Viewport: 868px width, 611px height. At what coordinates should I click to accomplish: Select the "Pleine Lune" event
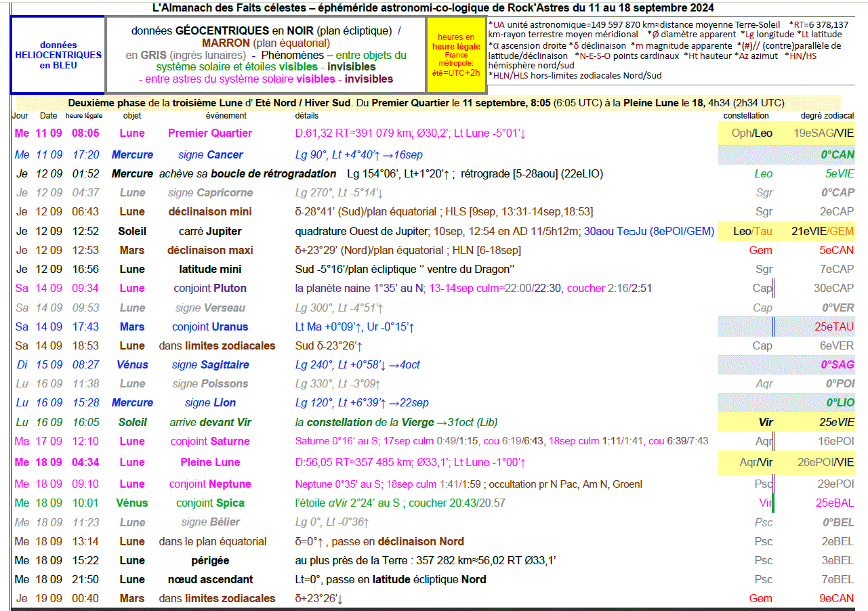[x=210, y=462]
